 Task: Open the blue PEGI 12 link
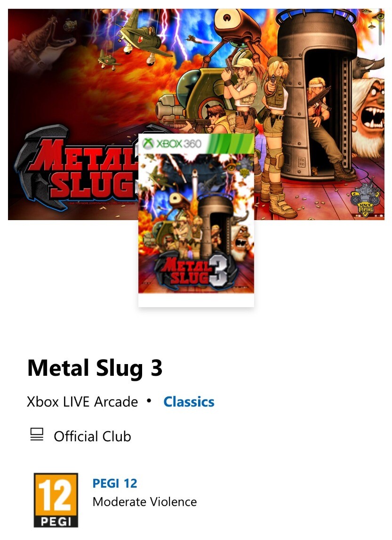(115, 483)
